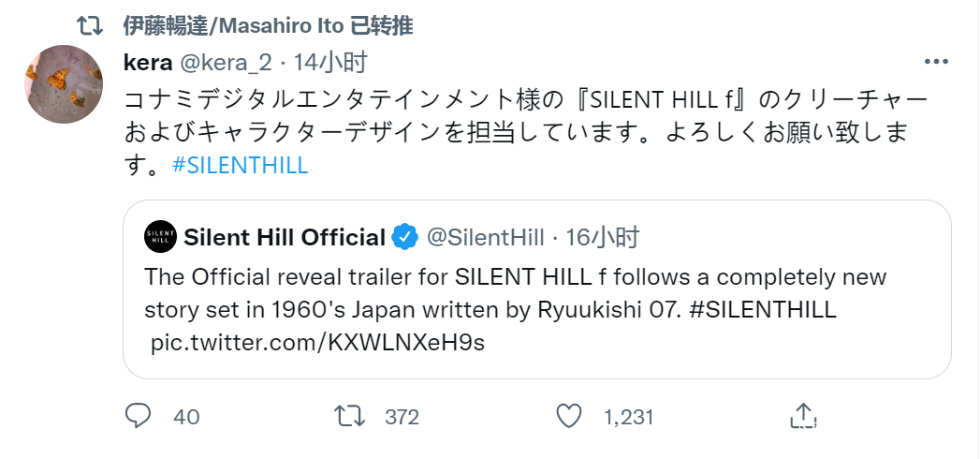This screenshot has height=459, width=980.
Task: Click the 14小时 tweet timestamp
Action: click(x=329, y=63)
